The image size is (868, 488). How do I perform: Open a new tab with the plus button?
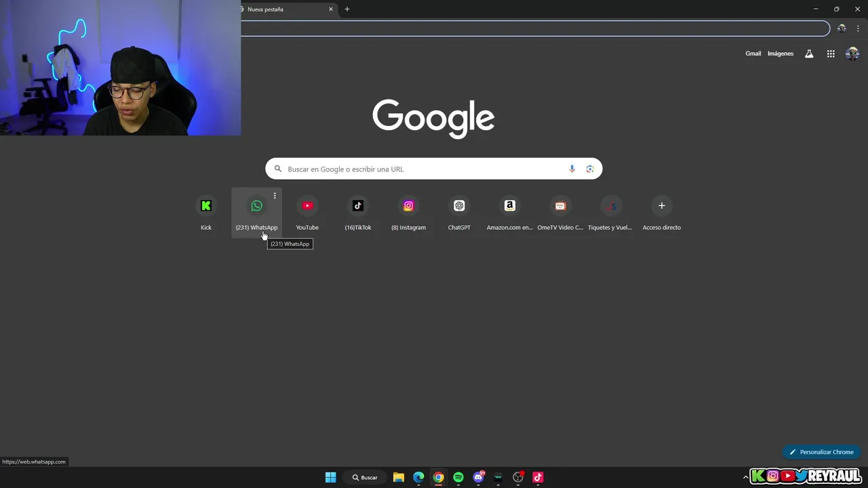click(347, 9)
